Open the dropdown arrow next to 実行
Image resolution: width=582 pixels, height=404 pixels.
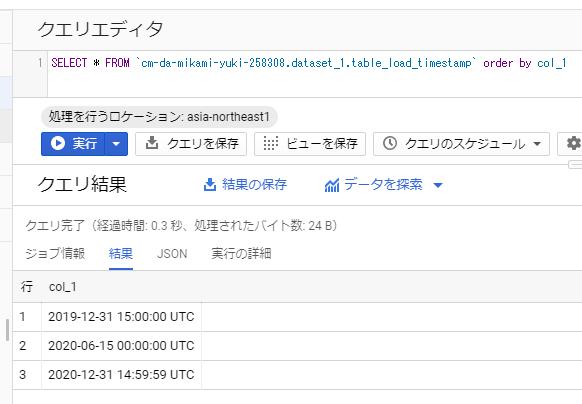click(117, 144)
